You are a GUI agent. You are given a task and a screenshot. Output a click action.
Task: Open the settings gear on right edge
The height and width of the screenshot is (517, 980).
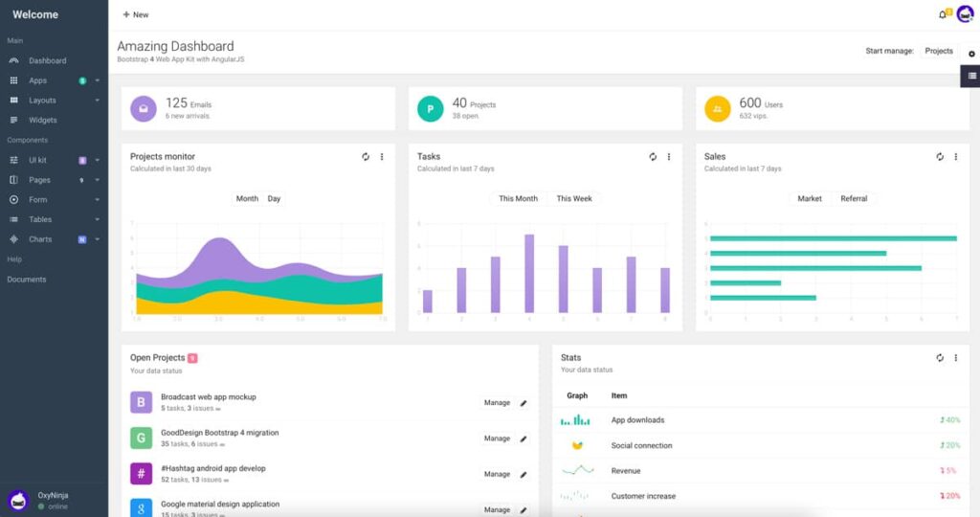tap(971, 54)
